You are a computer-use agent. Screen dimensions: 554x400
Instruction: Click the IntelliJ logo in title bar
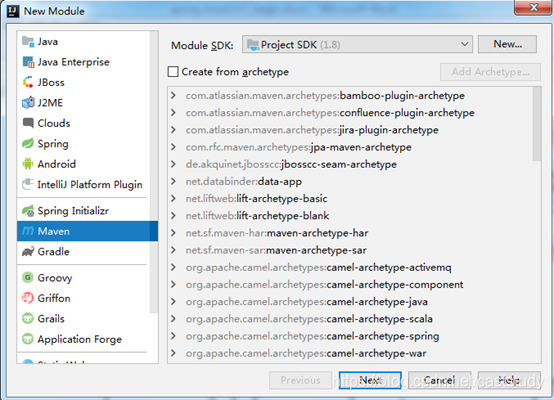tap(13, 11)
